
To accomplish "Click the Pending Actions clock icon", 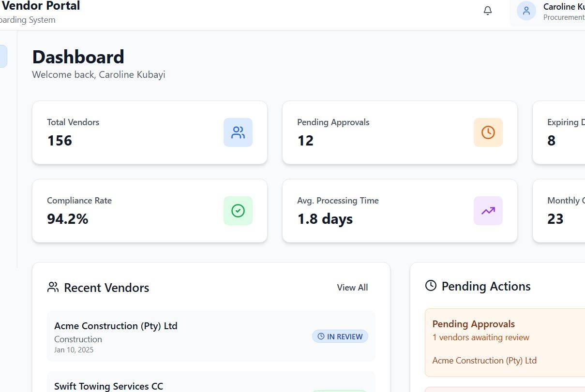I will pos(431,286).
